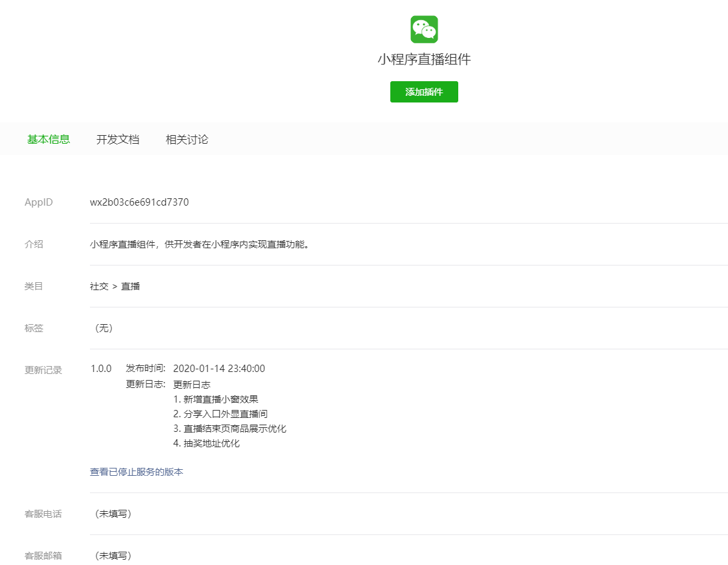This screenshot has width=728, height=565.
Task: Click the 社交 > 直播 category text
Action: pyautogui.click(x=115, y=286)
